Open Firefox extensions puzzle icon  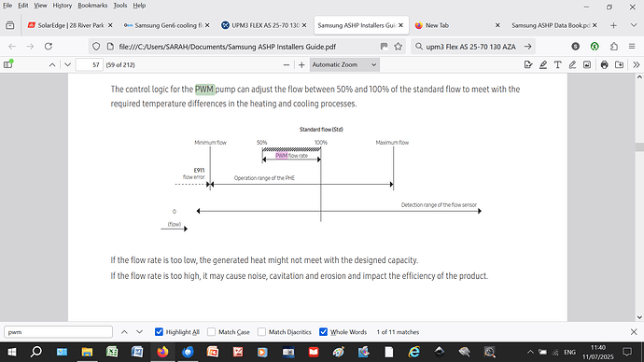tap(613, 47)
